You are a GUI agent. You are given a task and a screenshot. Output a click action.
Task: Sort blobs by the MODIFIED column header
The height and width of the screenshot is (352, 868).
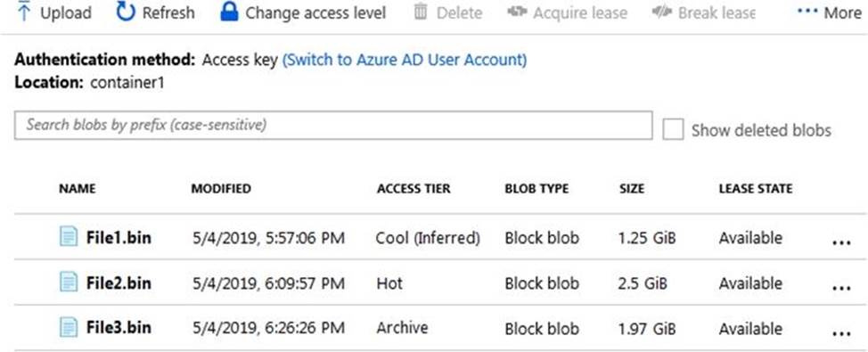tap(221, 189)
